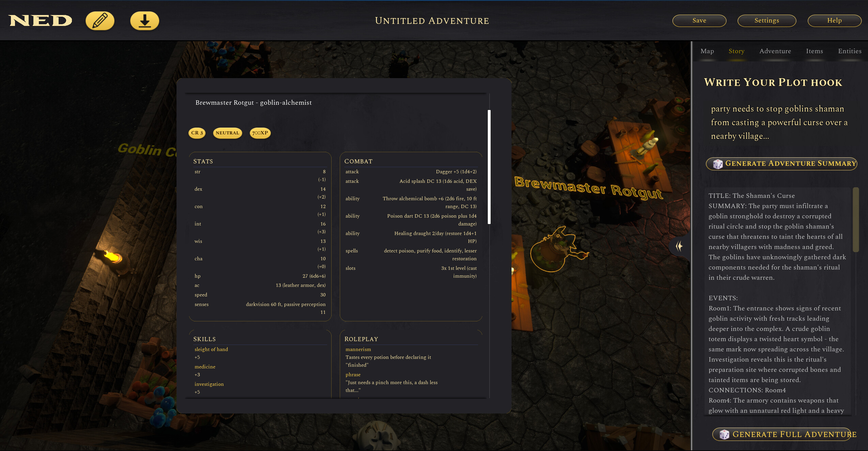868x451 pixels.
Task: Click the stat block scrollbar
Action: point(489,164)
